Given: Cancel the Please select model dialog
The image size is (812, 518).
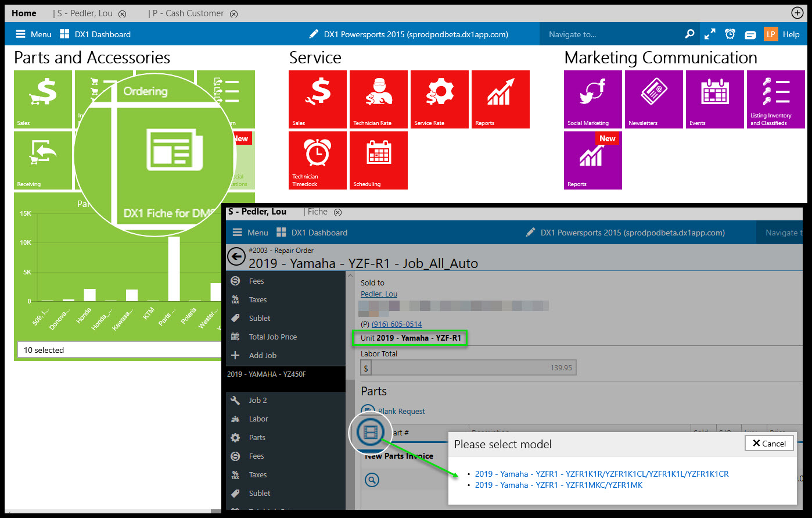Looking at the screenshot, I should (x=769, y=443).
